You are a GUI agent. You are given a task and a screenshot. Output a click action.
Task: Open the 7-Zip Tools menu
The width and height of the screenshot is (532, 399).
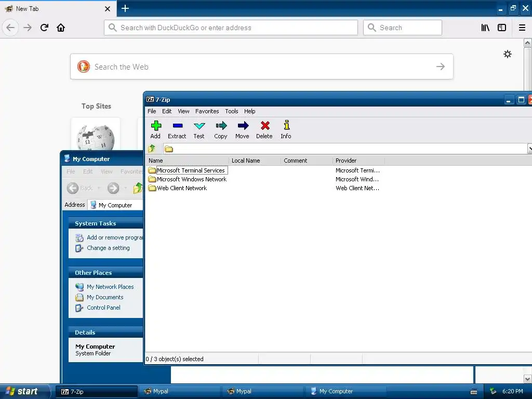[x=232, y=111]
